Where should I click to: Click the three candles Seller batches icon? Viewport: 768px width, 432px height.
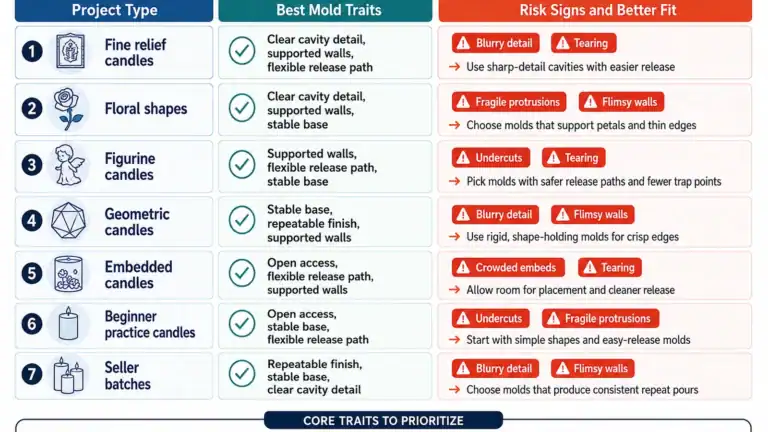68,376
